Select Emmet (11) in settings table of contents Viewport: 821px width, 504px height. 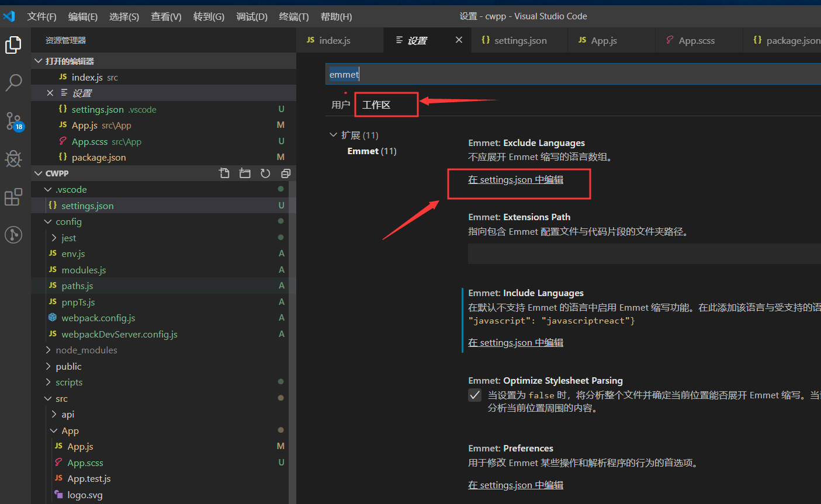click(x=372, y=151)
